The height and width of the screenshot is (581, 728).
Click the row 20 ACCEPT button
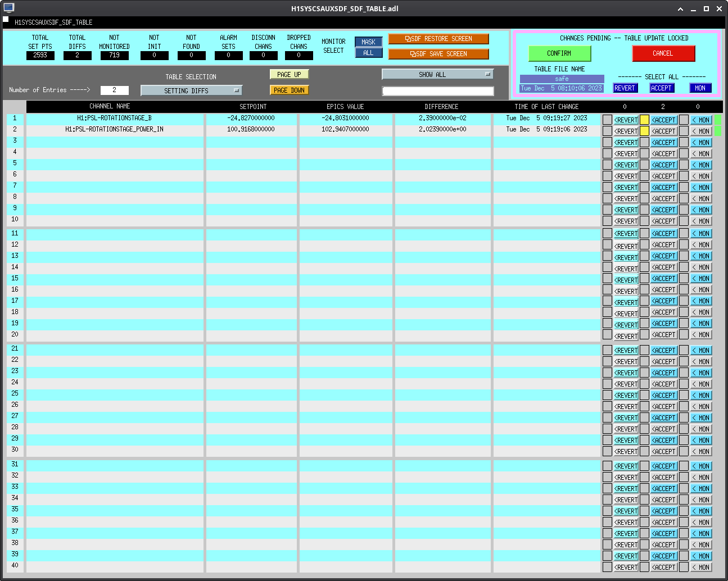tap(664, 335)
